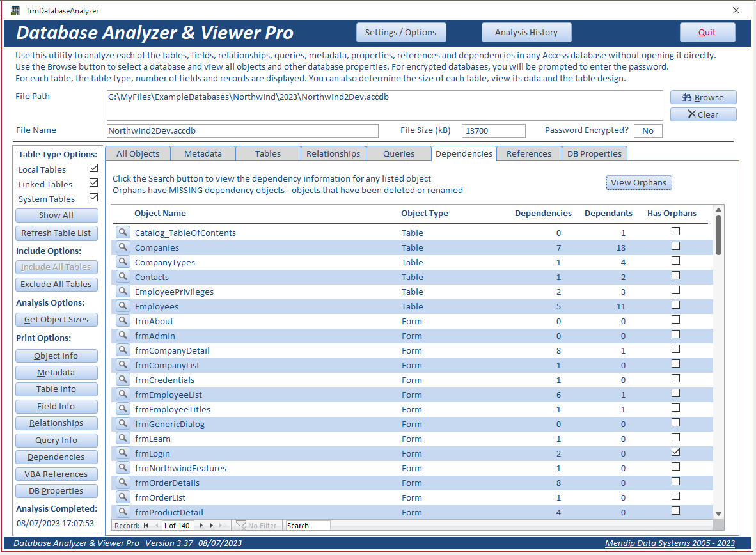
Task: Check Has Orphans for frmCompanyDetail
Action: click(675, 349)
